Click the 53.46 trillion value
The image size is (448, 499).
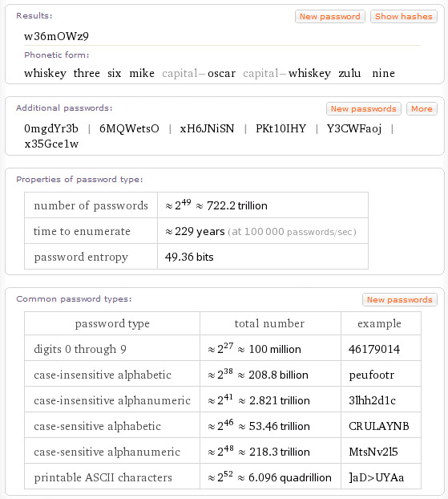(x=279, y=426)
